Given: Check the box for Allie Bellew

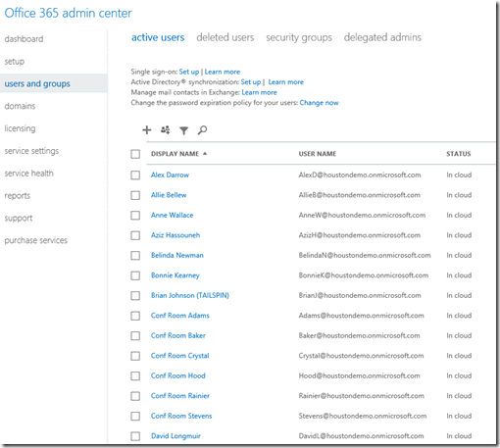Looking at the screenshot, I should coord(135,195).
